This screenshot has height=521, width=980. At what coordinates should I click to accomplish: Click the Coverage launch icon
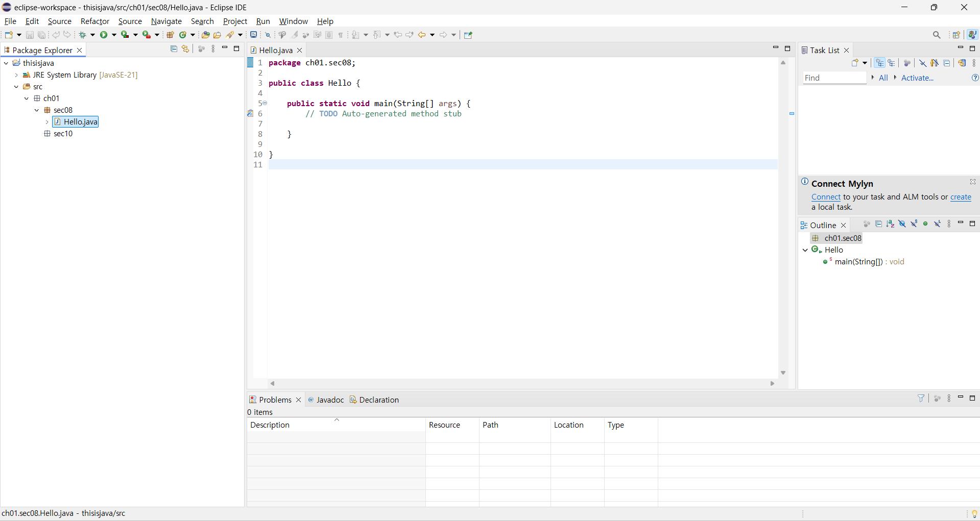(x=125, y=35)
